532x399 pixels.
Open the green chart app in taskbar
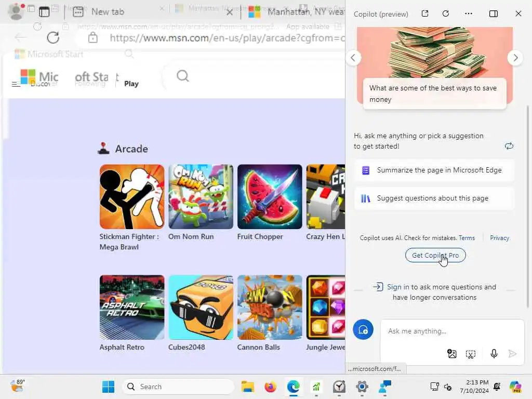(316, 387)
